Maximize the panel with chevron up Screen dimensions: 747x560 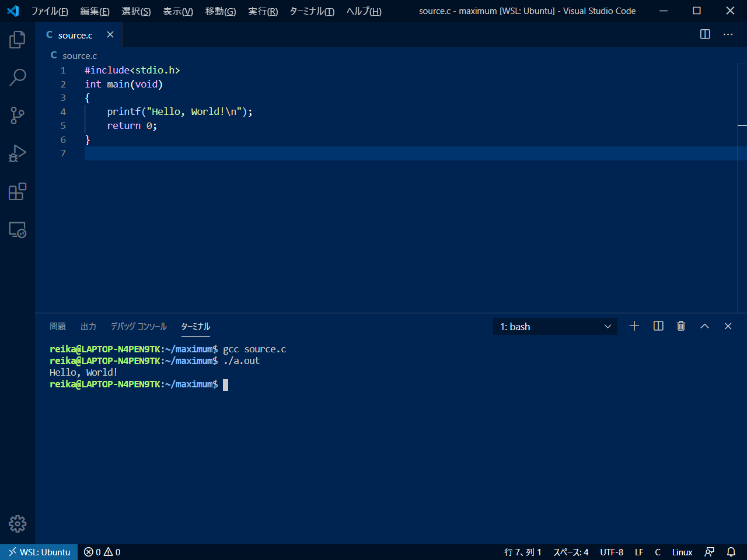click(704, 326)
